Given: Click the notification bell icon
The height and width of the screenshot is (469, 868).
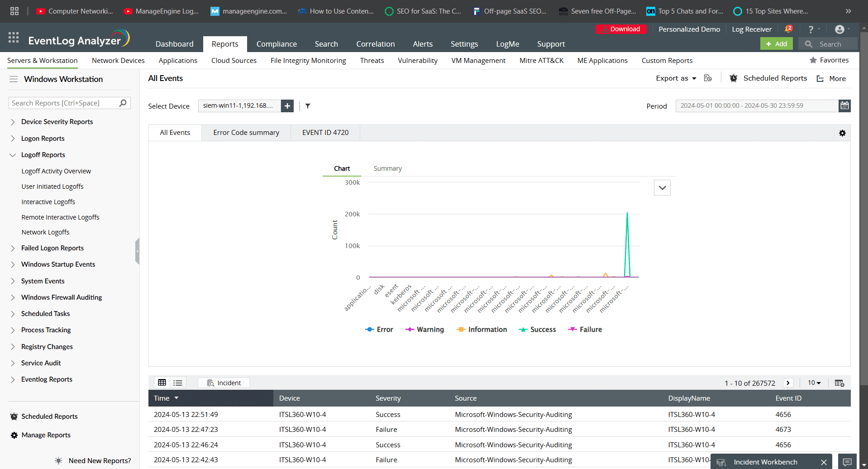Looking at the screenshot, I should [788, 29].
